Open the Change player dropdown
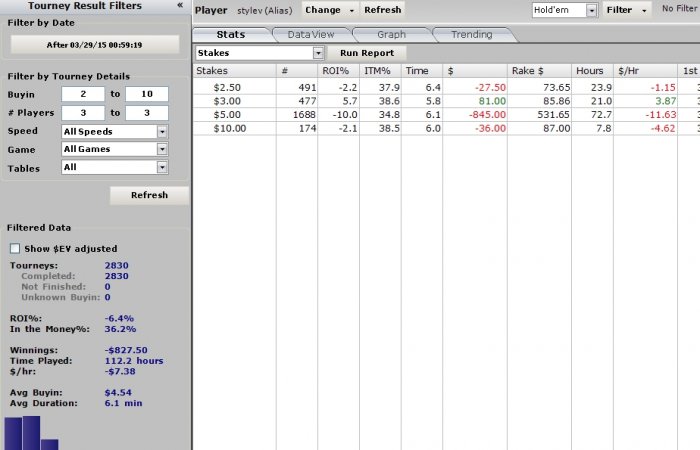This screenshot has width=700, height=450. (330, 10)
